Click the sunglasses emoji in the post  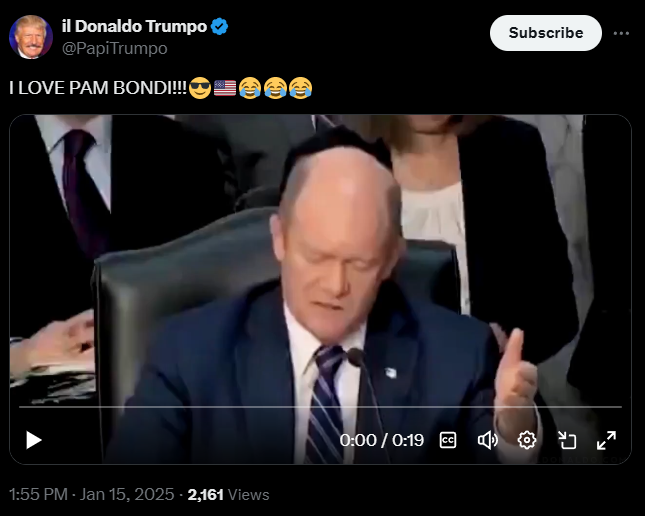[200, 88]
